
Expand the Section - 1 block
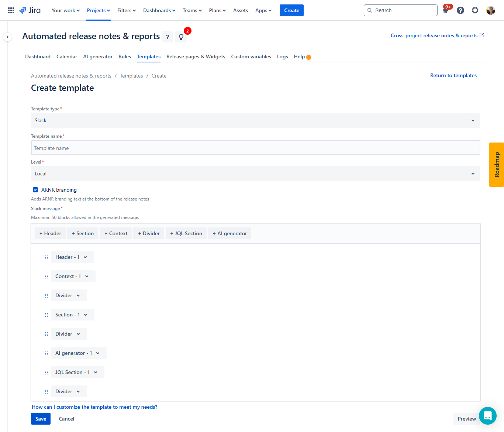[73, 315]
